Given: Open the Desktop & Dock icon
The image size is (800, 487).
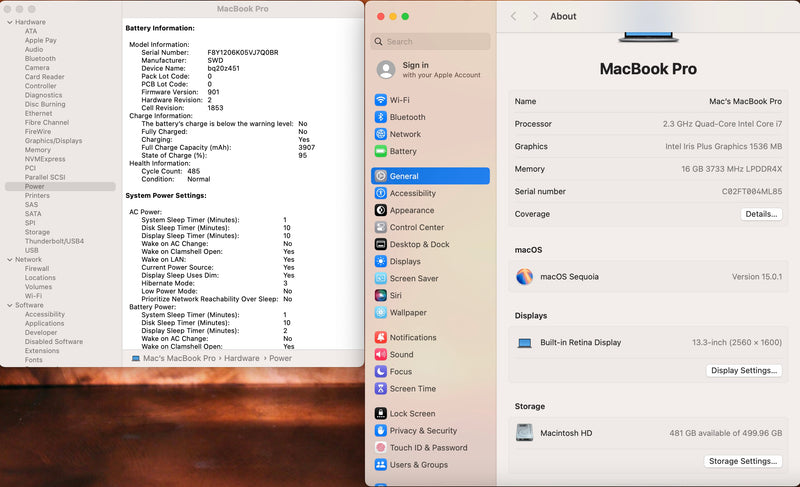Looking at the screenshot, I should [381, 244].
